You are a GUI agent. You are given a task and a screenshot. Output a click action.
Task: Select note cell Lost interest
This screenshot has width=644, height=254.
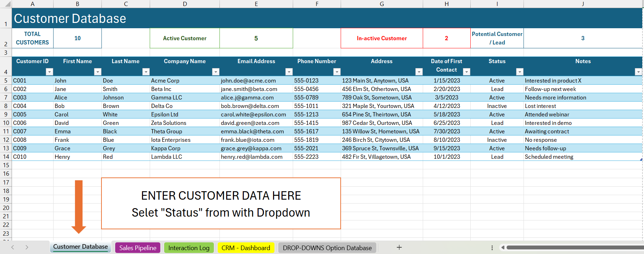pos(583,106)
